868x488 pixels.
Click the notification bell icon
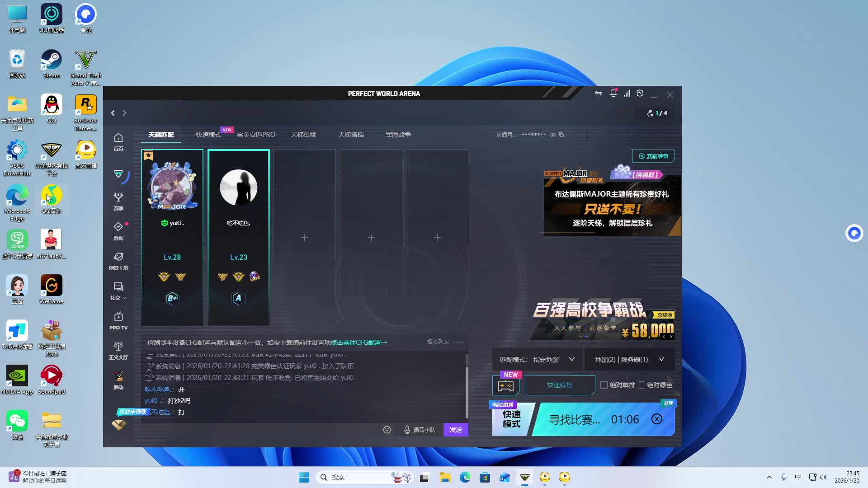click(x=613, y=93)
